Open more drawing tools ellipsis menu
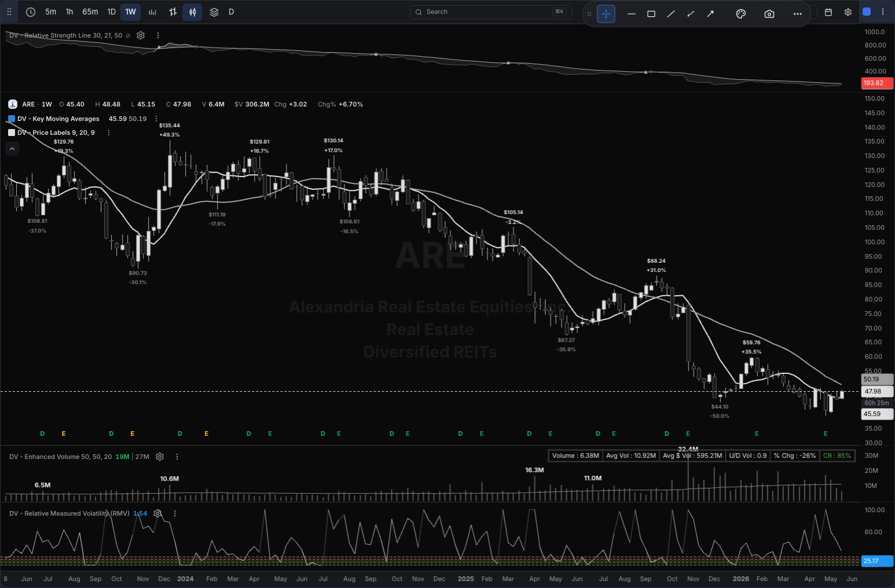 (x=798, y=14)
